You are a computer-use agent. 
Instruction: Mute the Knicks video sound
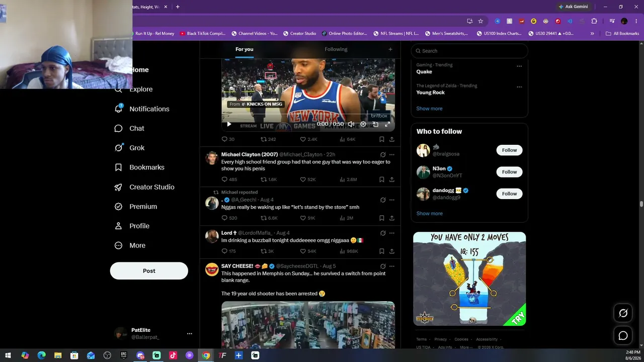point(351,124)
